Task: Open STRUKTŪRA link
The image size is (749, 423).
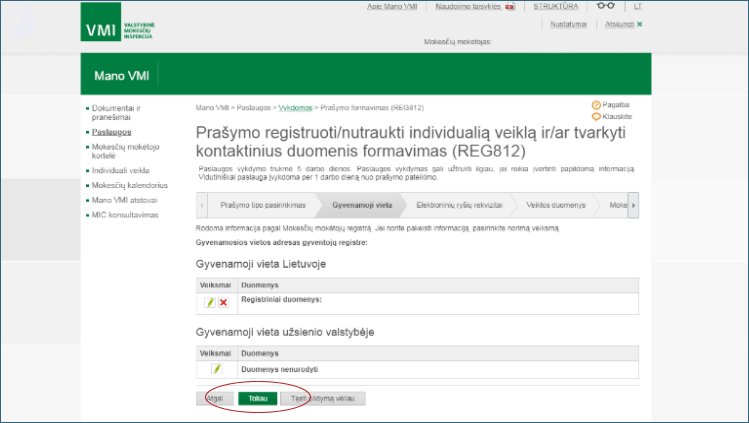Action: [x=556, y=6]
